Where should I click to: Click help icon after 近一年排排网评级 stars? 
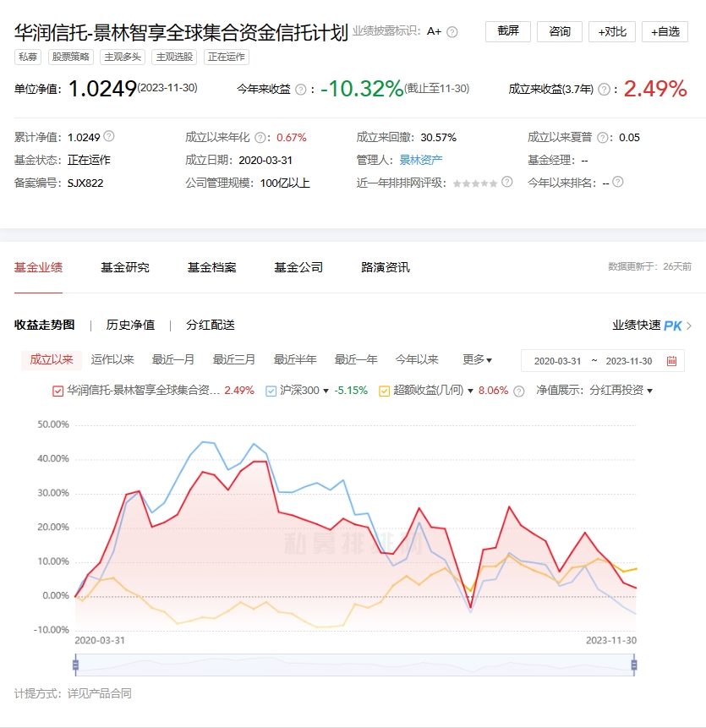pyautogui.click(x=506, y=182)
